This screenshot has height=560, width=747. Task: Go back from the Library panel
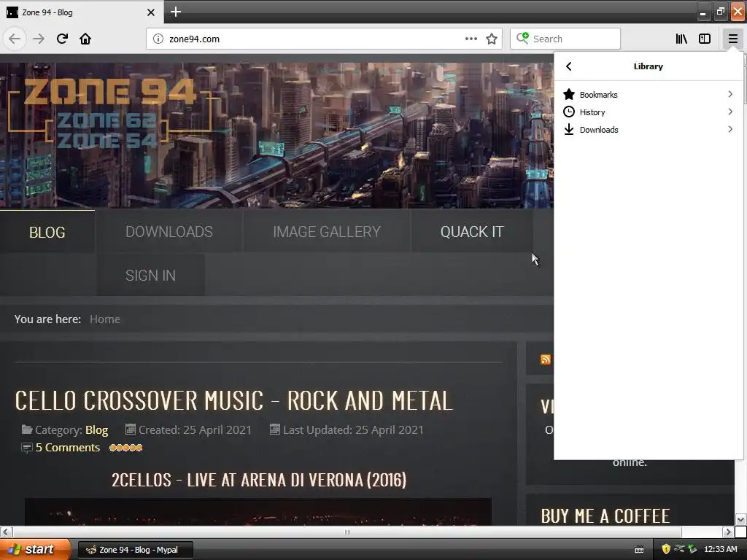pos(569,66)
